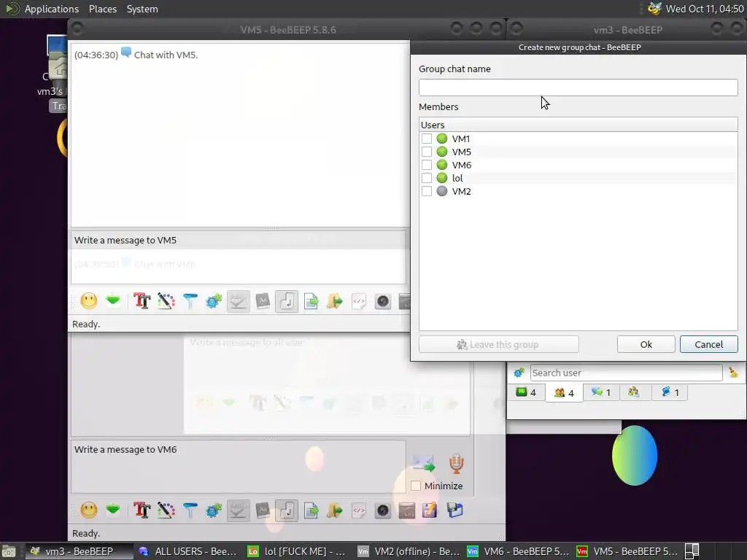This screenshot has height=560, width=747.
Task: Send file icon in VM6 toolbar
Action: click(311, 510)
